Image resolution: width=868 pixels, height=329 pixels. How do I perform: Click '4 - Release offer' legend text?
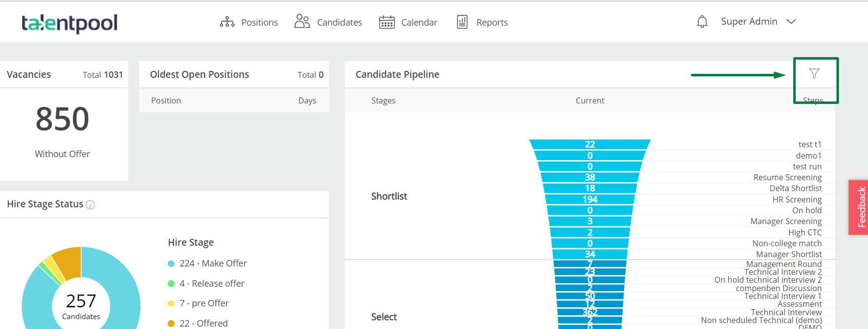click(212, 284)
